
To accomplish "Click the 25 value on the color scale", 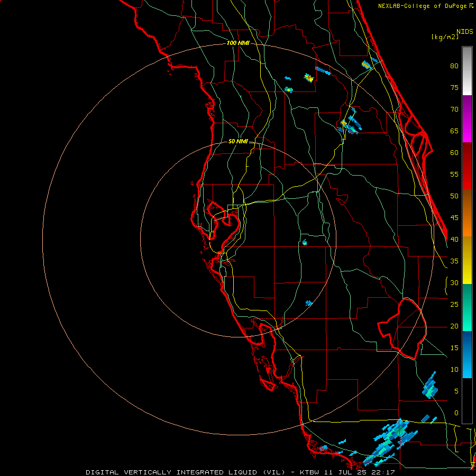I will coord(454,305).
